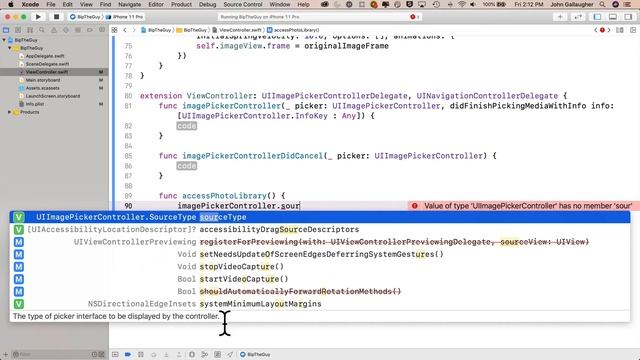Toggle the Inspectors panel visibility
The image size is (640, 360).
pyautogui.click(x=629, y=17)
